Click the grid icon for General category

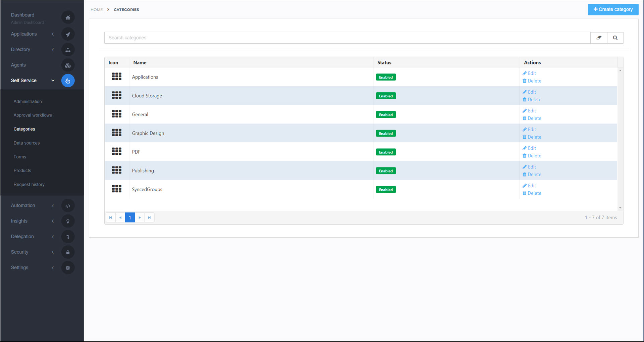tap(117, 114)
